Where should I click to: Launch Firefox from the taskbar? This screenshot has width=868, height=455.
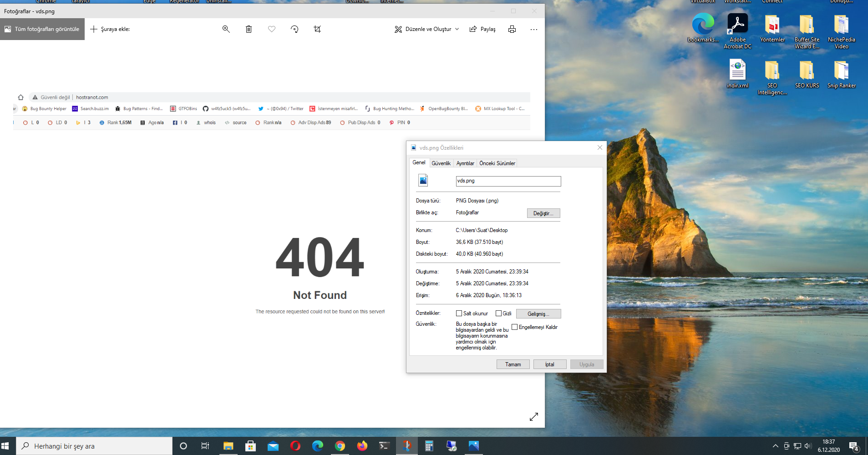pos(362,446)
